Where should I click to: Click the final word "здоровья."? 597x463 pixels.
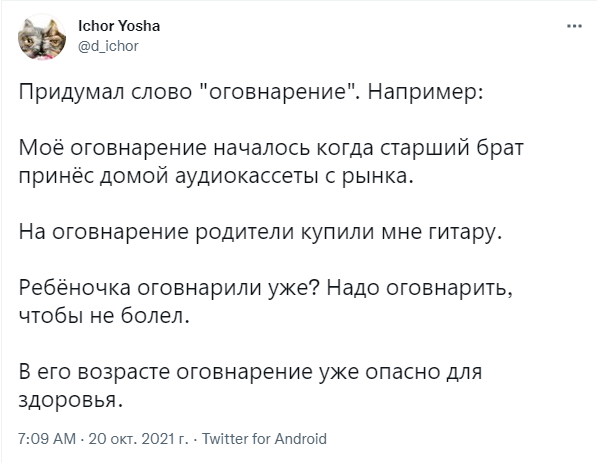71,400
